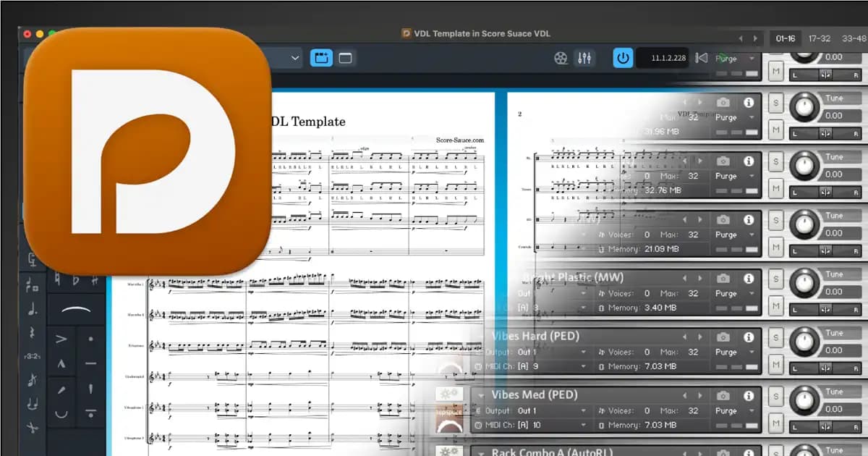Select the accent articulation

62,338
